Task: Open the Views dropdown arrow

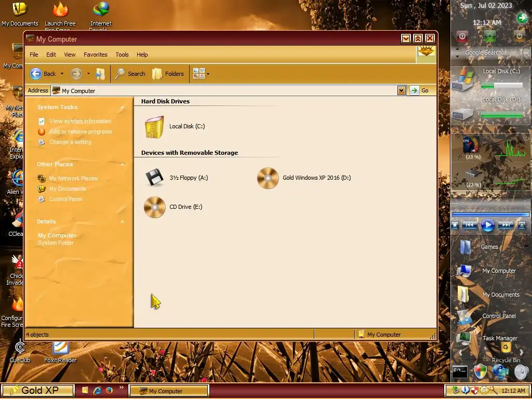Action: coord(208,74)
